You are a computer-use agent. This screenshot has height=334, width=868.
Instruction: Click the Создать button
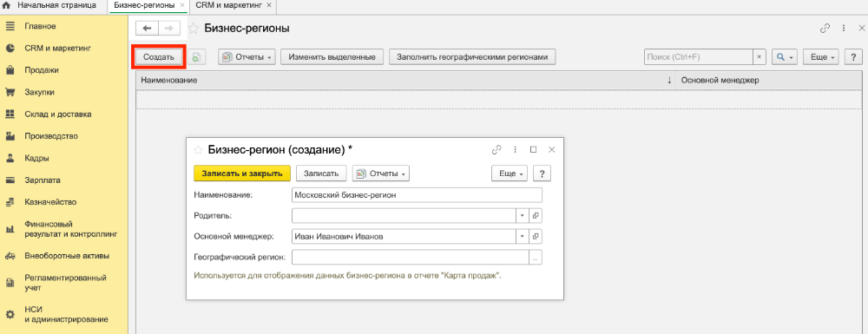click(x=159, y=57)
